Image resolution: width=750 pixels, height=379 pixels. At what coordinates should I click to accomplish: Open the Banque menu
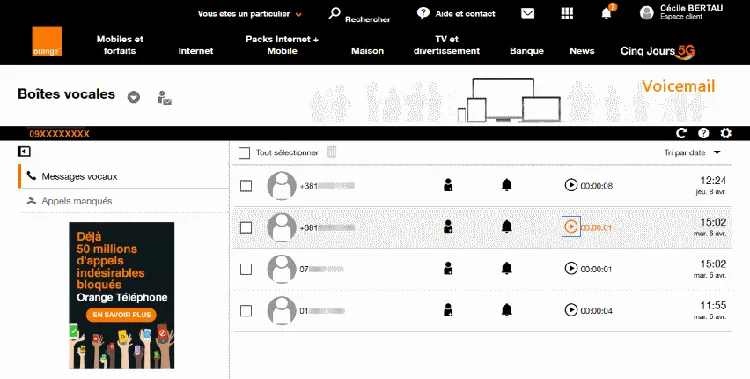click(527, 51)
